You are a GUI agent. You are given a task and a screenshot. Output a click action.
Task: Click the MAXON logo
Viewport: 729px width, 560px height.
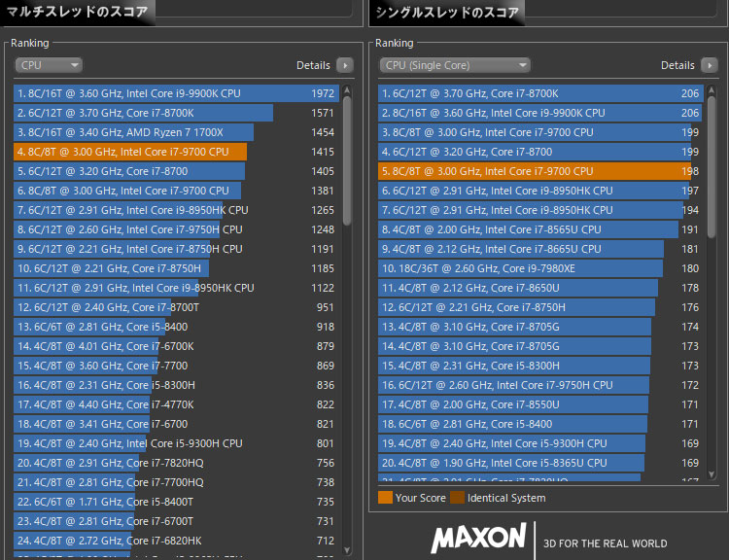tap(479, 538)
